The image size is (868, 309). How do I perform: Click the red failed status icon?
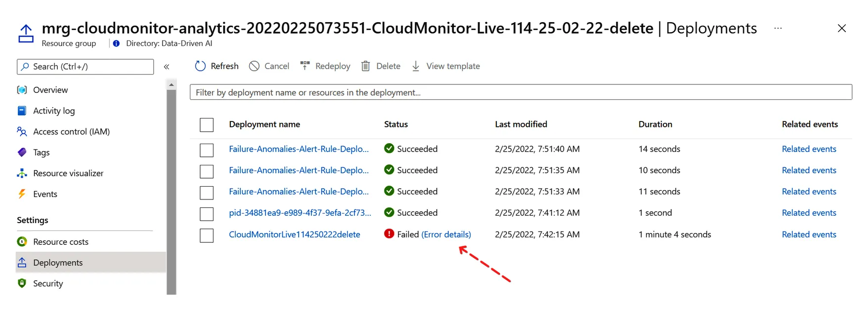click(389, 234)
